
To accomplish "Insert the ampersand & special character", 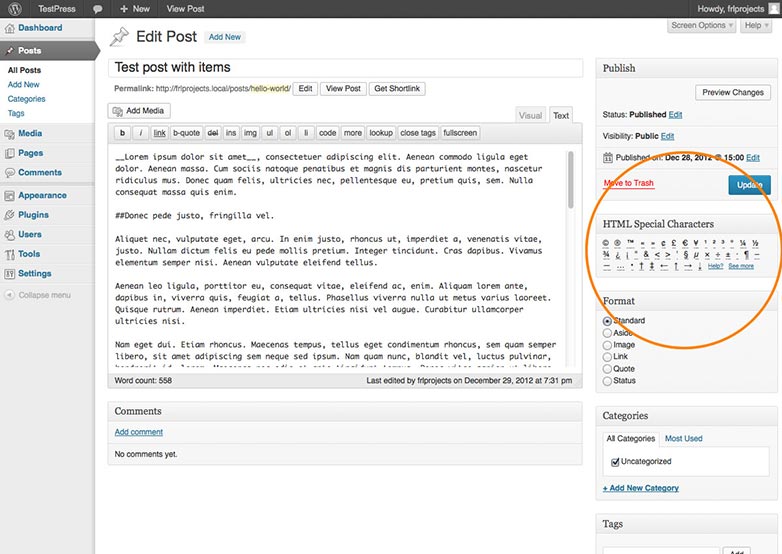I will click(x=646, y=254).
